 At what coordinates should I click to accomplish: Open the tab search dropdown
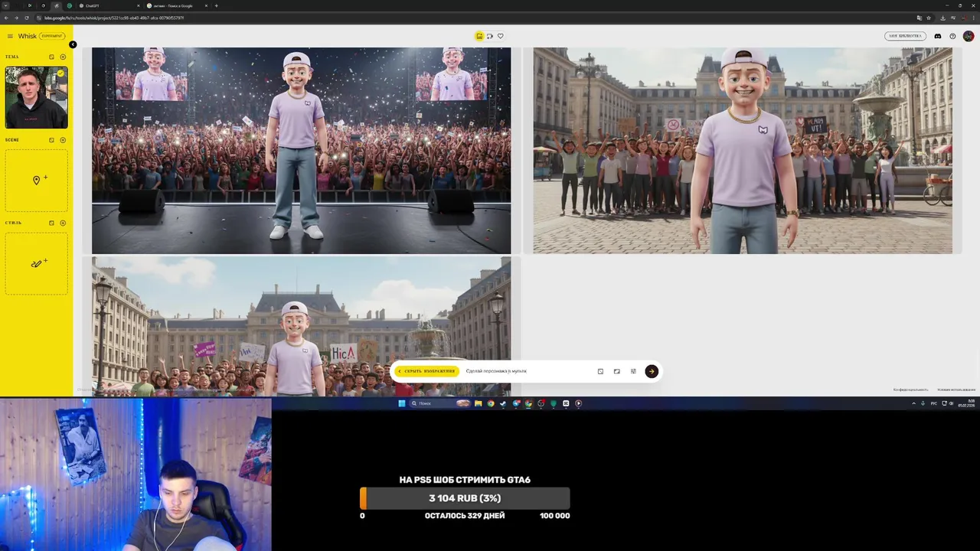click(5, 5)
